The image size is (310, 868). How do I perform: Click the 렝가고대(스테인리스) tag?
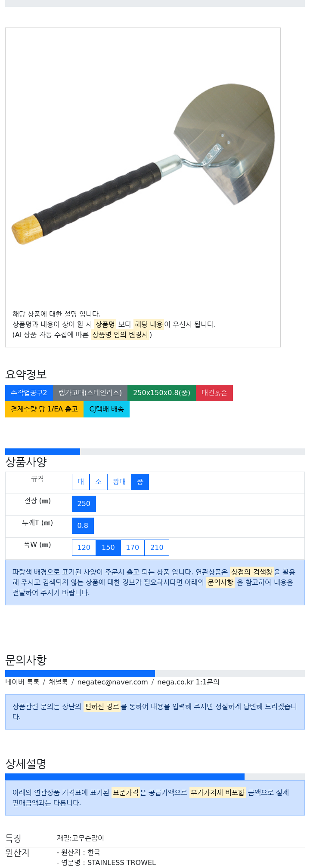coord(90,393)
